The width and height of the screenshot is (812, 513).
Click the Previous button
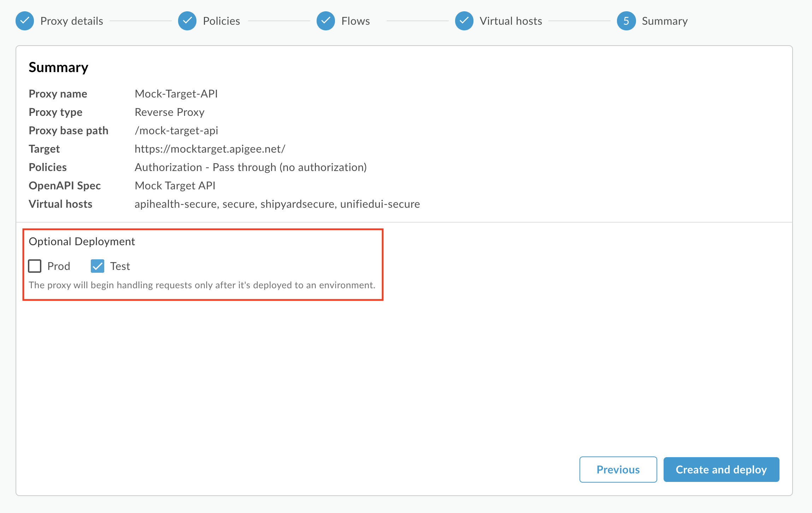[618, 470]
